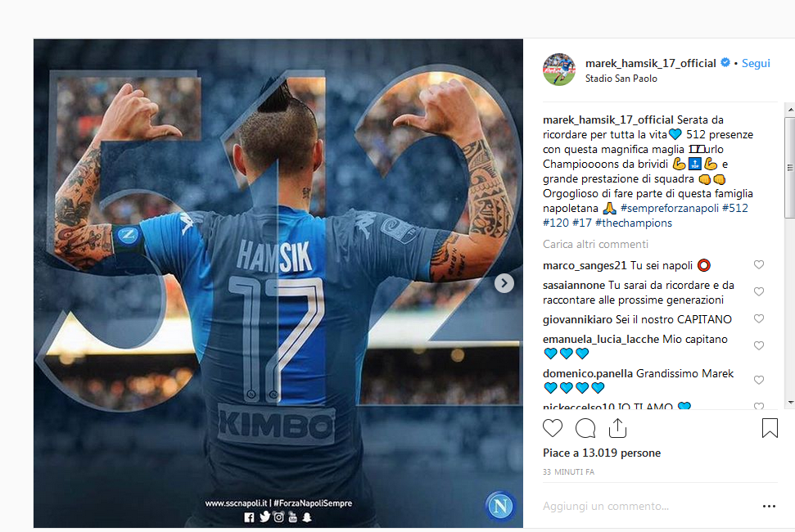Expand comments via Carica altri commenti
This screenshot has height=532, width=795.
595,244
